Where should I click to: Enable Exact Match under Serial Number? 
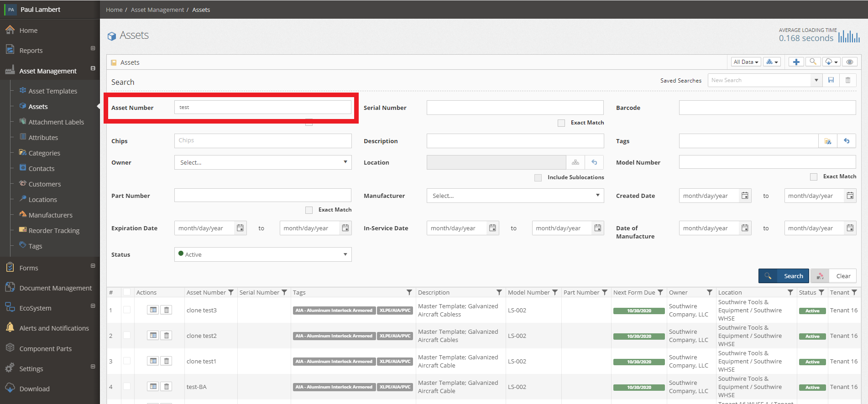(561, 123)
